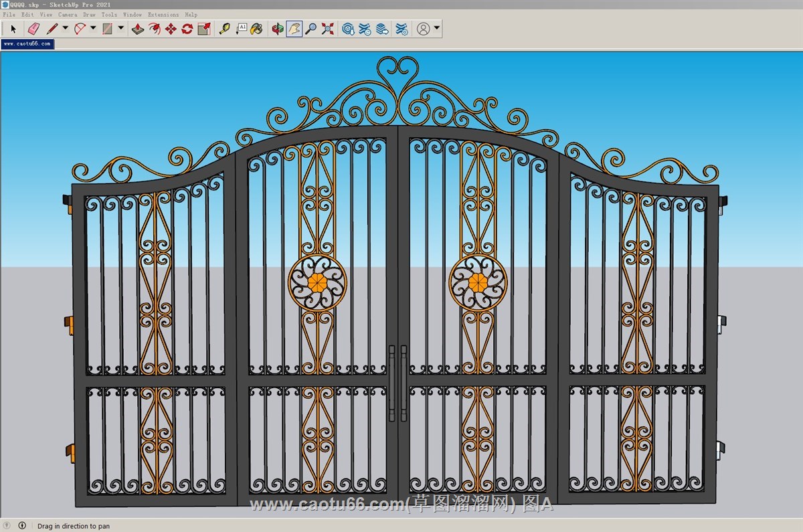Viewport: 803px width, 532px height.
Task: Click the grayed geo-location status icon
Action: pyautogui.click(x=7, y=526)
